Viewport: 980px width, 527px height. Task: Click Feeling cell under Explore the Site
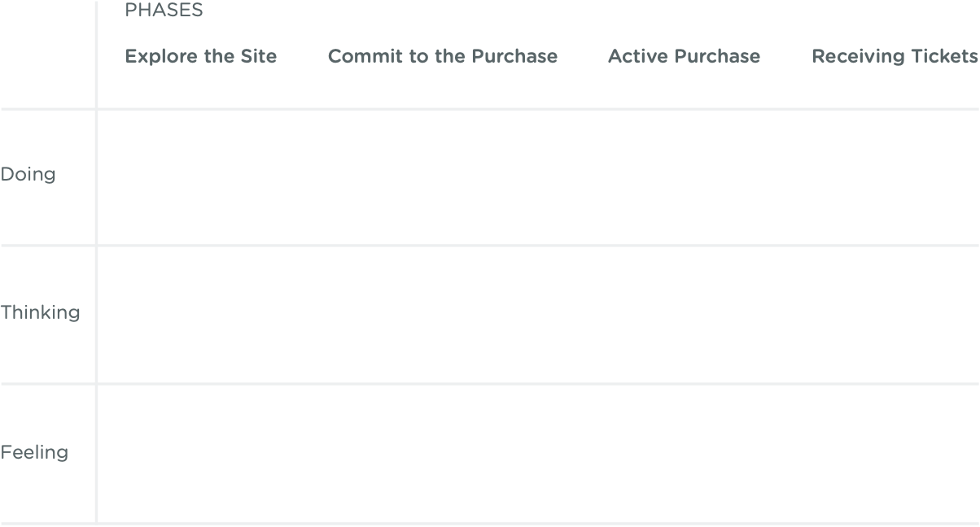coord(200,453)
